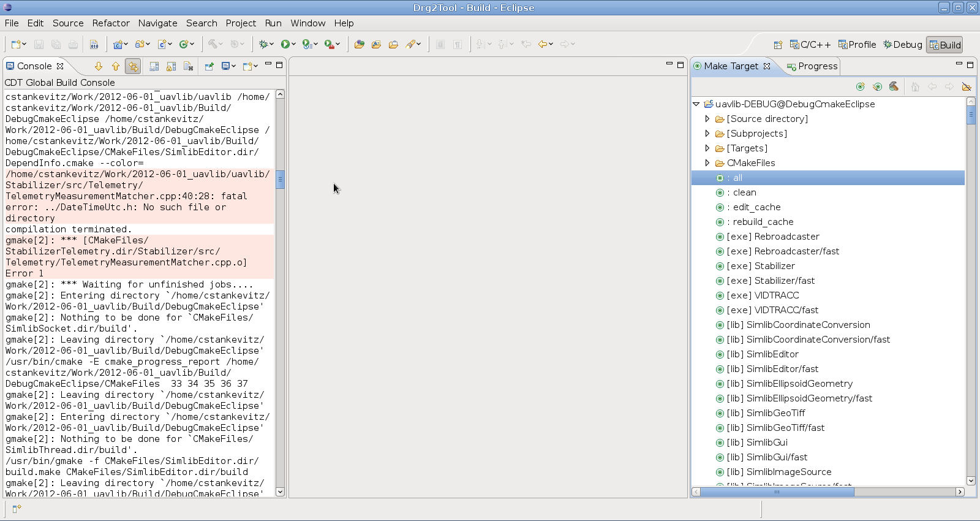Screen dimensions: 980x521
Task: Open the New wizard dropdown arrow
Action: (x=24, y=44)
